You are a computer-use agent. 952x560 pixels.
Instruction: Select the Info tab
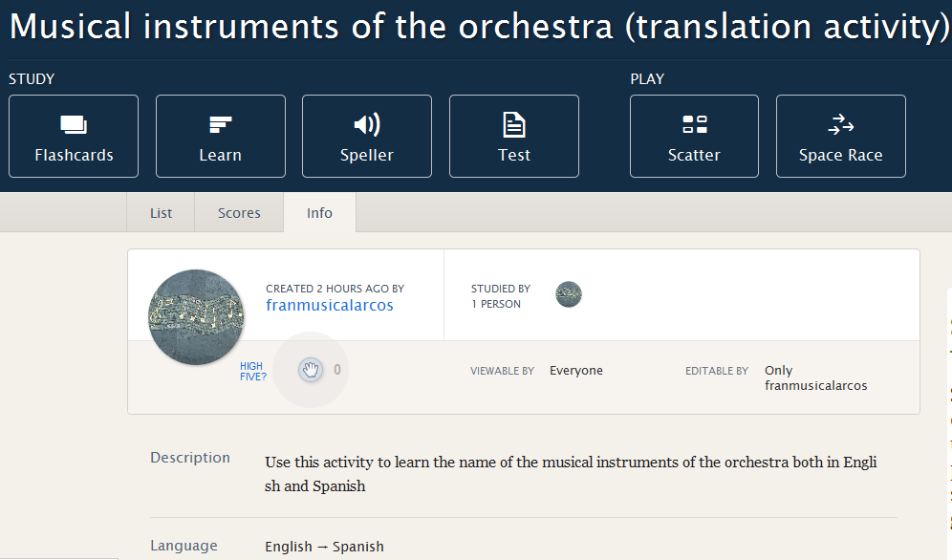[319, 213]
